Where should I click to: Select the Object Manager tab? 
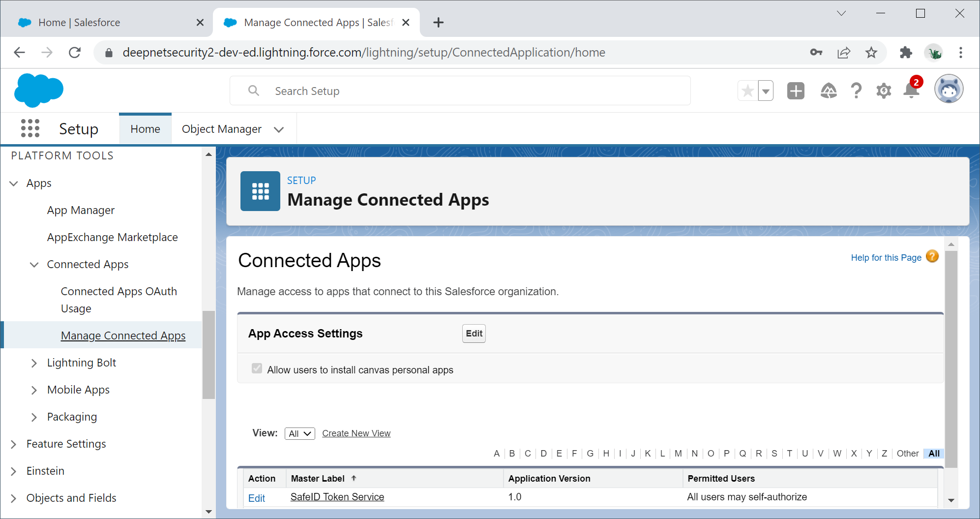click(x=221, y=129)
